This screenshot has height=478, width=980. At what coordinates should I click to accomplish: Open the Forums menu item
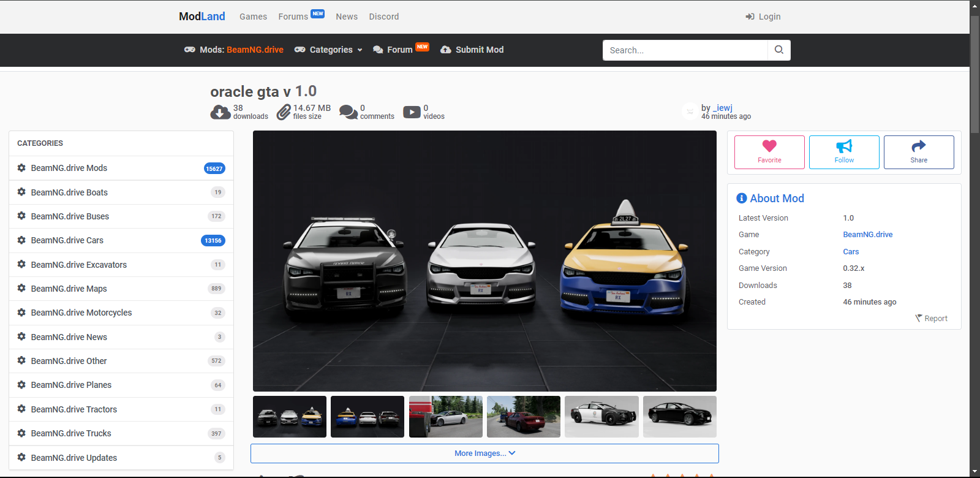[293, 17]
